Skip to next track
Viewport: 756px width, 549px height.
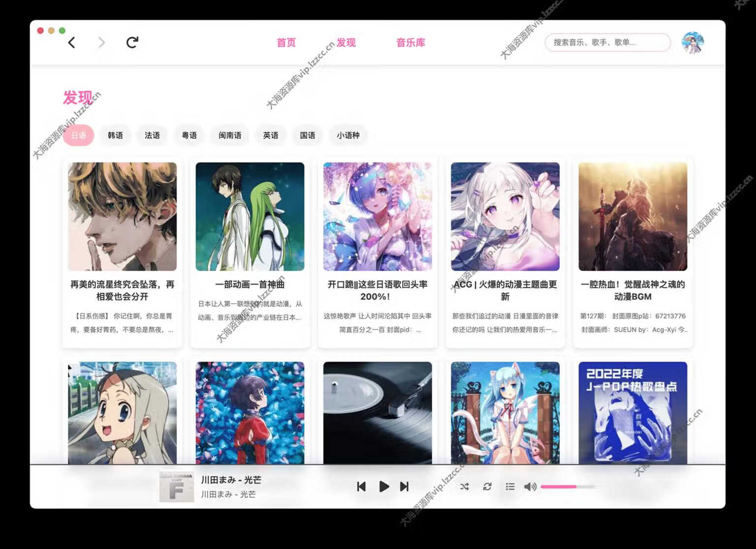click(x=404, y=487)
